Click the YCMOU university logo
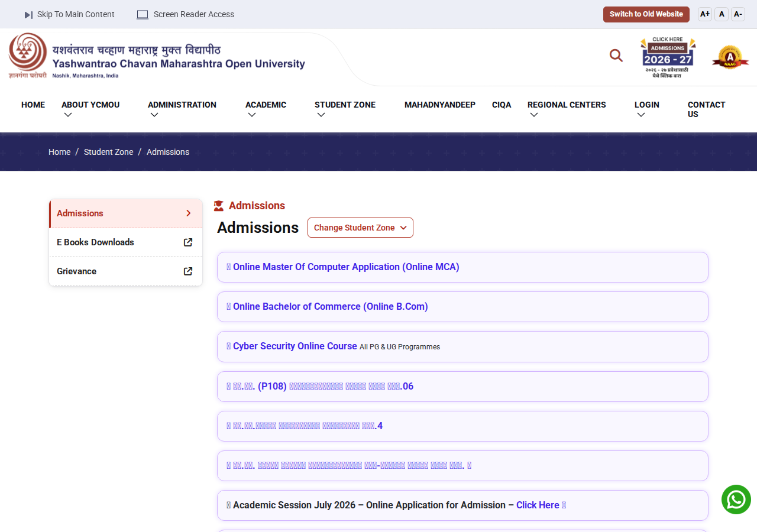Viewport: 757px width, 532px height. (157, 57)
